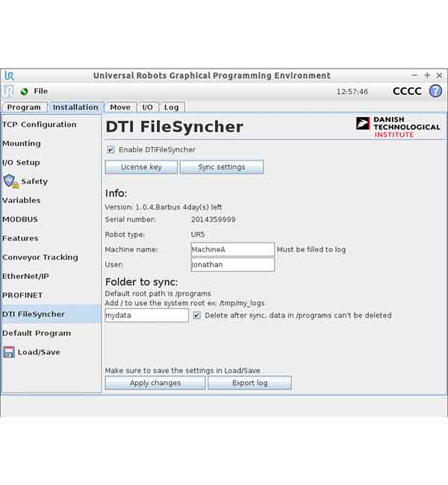Open I/O Setup in the sidebar
The height and width of the screenshot is (485, 448).
pyautogui.click(x=51, y=163)
